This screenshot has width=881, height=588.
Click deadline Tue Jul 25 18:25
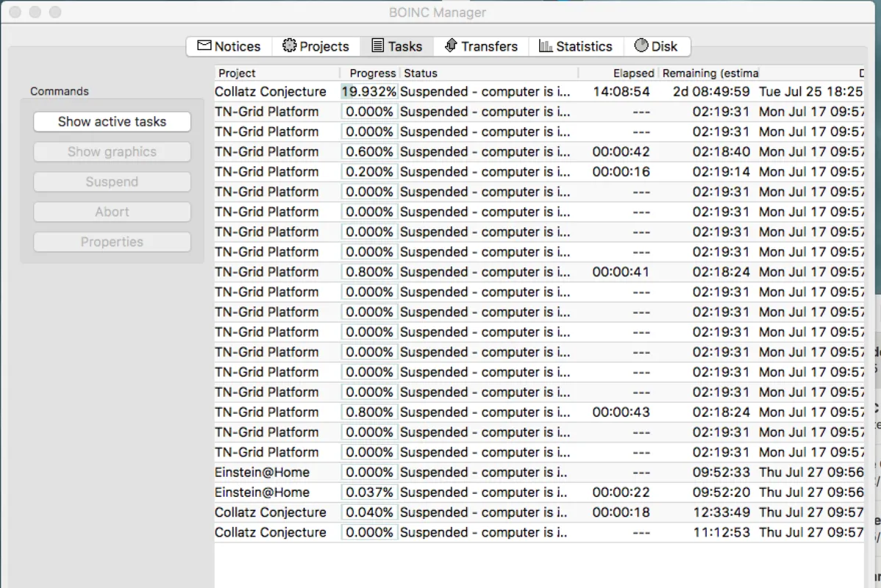pos(810,92)
